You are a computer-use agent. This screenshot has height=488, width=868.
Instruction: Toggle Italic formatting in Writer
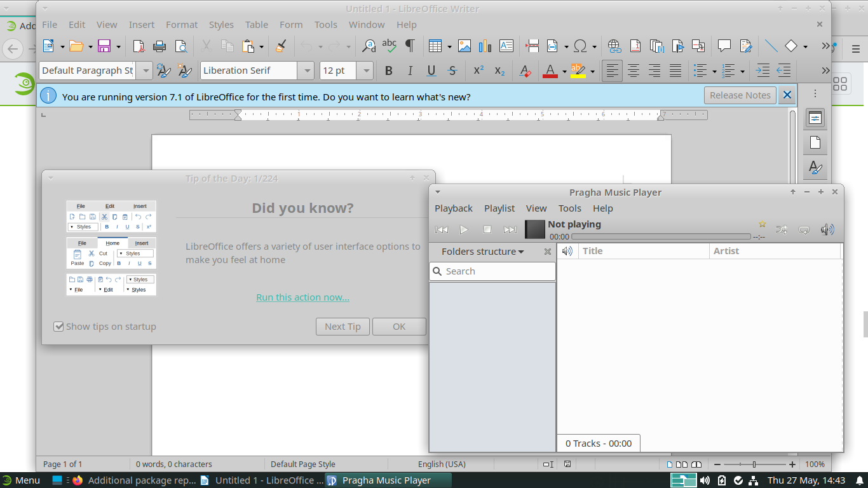click(410, 71)
